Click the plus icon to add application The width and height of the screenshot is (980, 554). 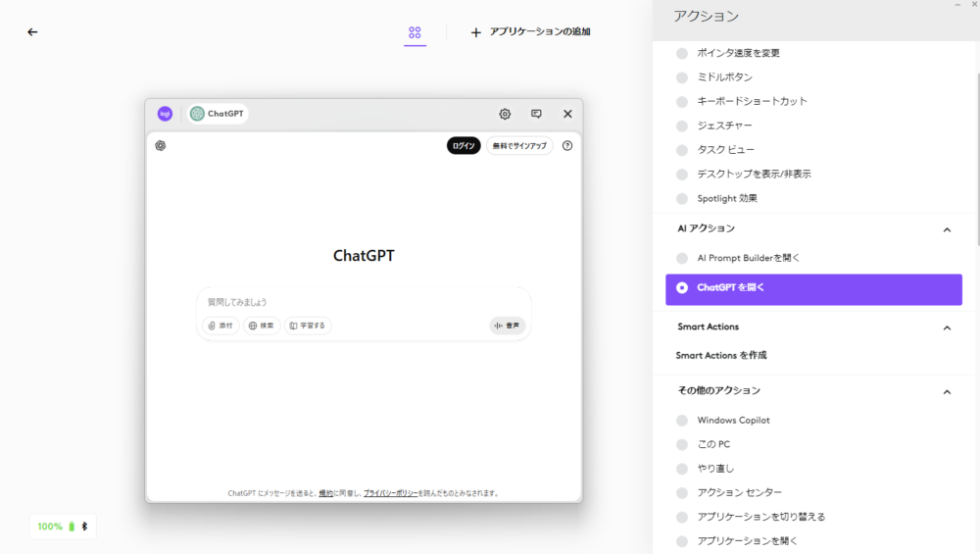tap(475, 32)
